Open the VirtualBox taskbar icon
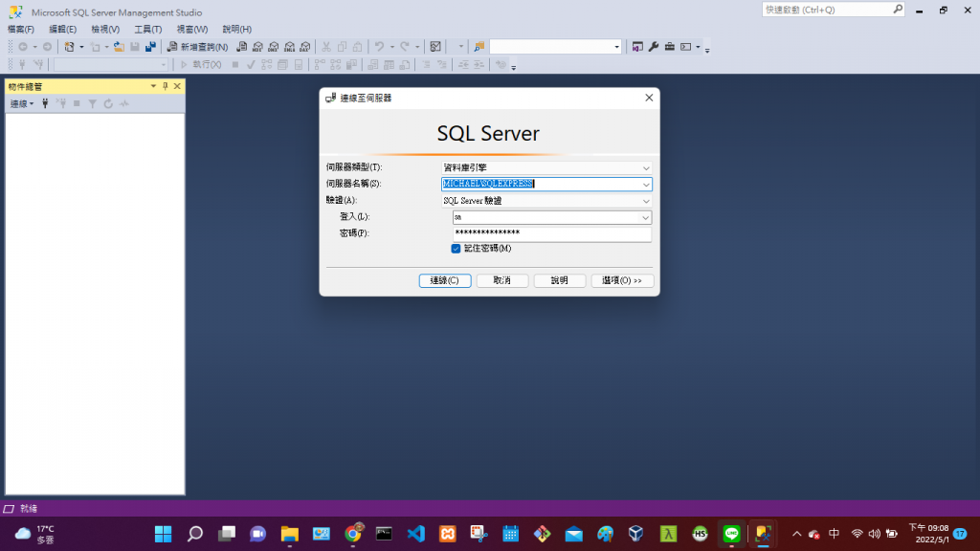The height and width of the screenshot is (551, 980). [x=636, y=534]
